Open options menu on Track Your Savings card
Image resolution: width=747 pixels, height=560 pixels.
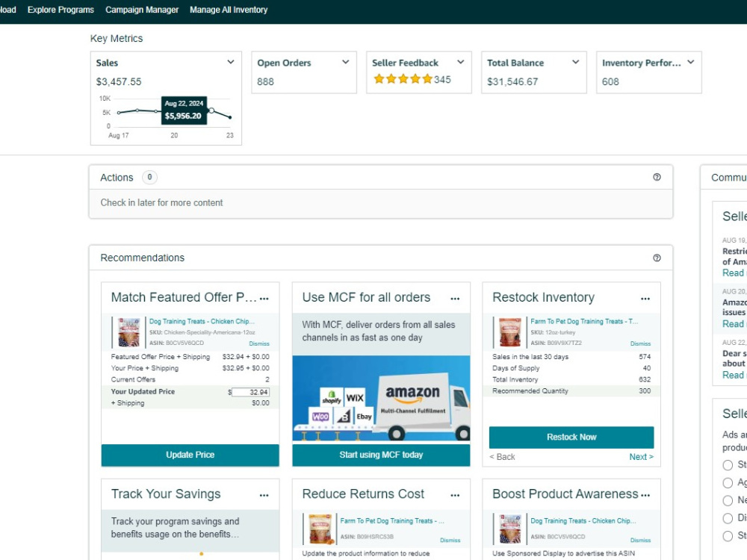click(x=264, y=495)
